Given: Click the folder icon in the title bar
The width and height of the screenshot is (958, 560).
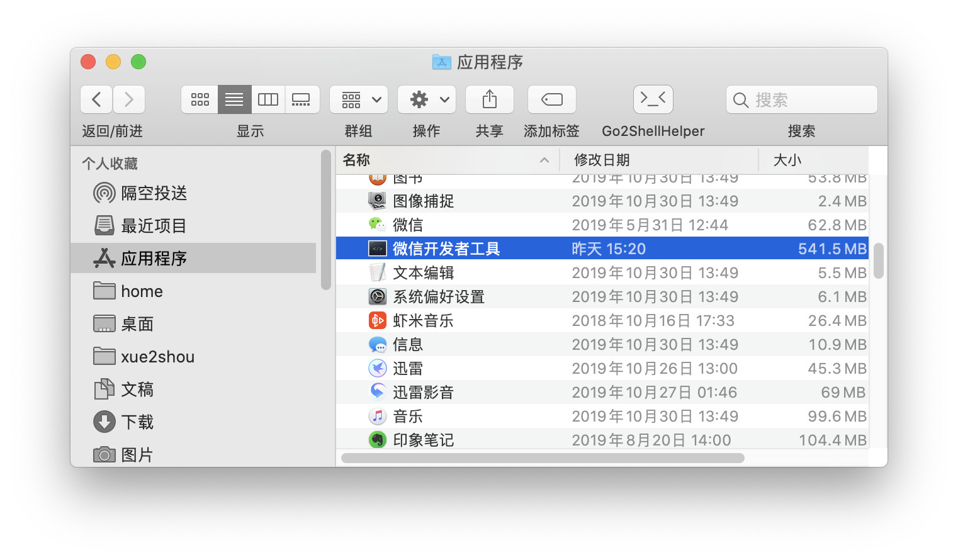Looking at the screenshot, I should [x=442, y=62].
